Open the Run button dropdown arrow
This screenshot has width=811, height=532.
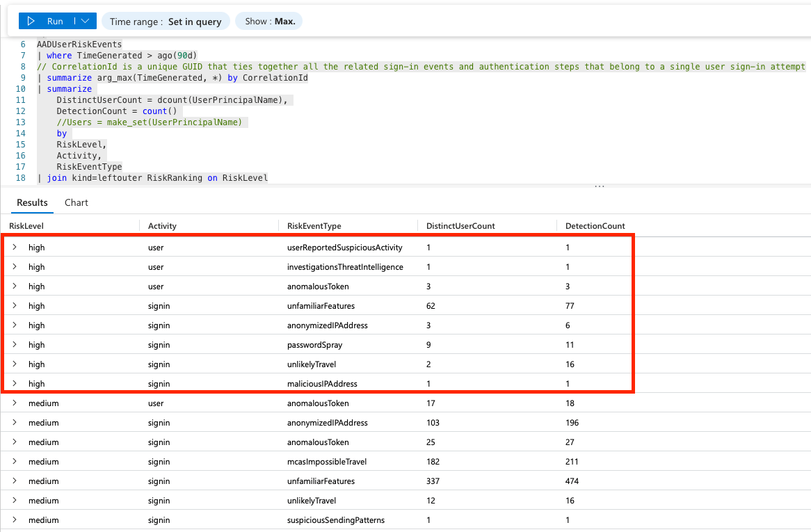(x=84, y=22)
